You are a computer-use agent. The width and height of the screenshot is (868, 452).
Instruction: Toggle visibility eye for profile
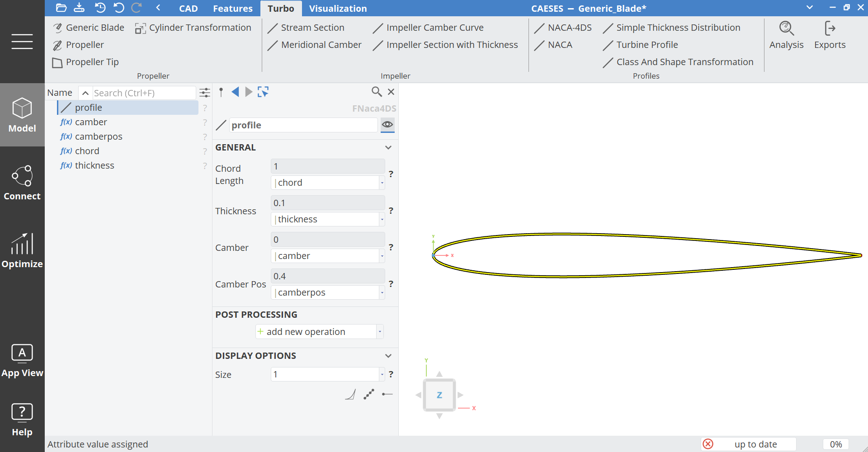tap(387, 124)
